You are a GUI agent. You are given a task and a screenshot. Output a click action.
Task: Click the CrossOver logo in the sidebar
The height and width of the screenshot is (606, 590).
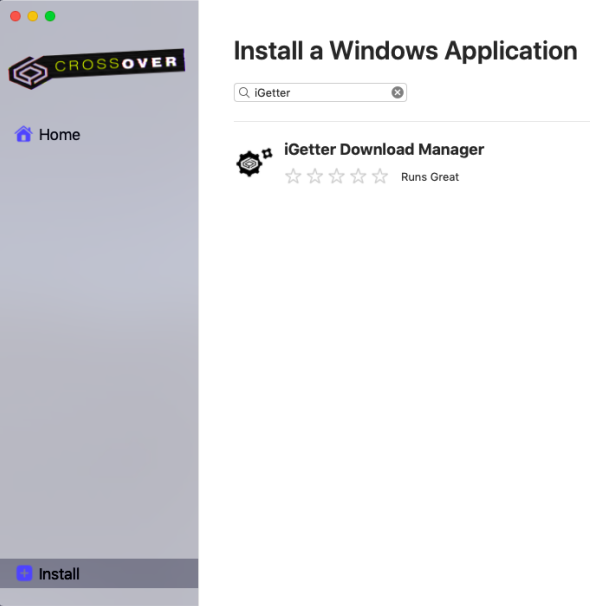[97, 69]
